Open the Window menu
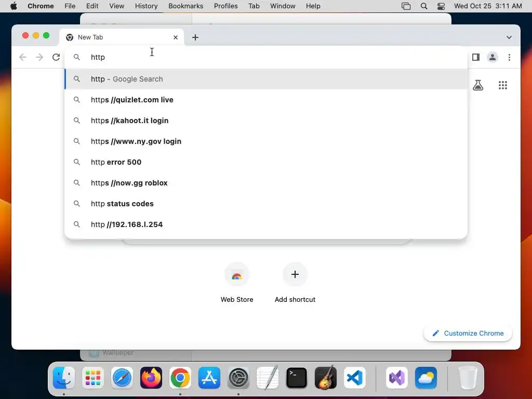Image resolution: width=532 pixels, height=399 pixels. (x=283, y=6)
